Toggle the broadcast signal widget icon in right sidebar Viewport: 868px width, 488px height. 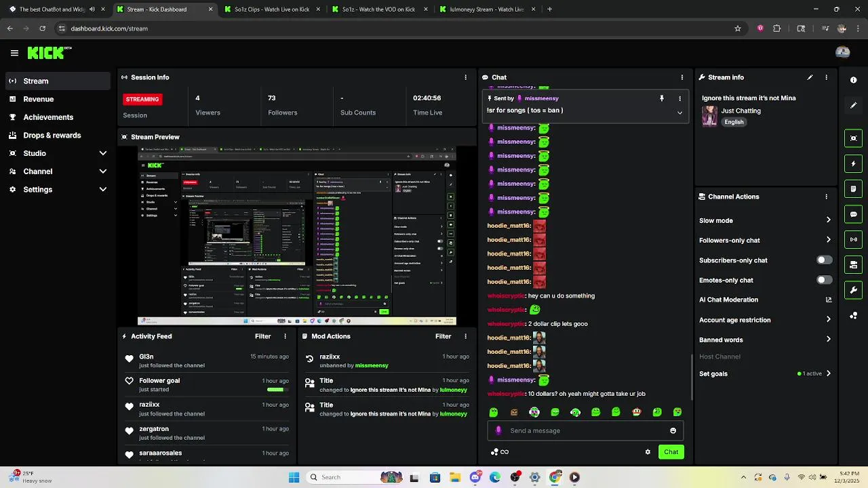853,239
